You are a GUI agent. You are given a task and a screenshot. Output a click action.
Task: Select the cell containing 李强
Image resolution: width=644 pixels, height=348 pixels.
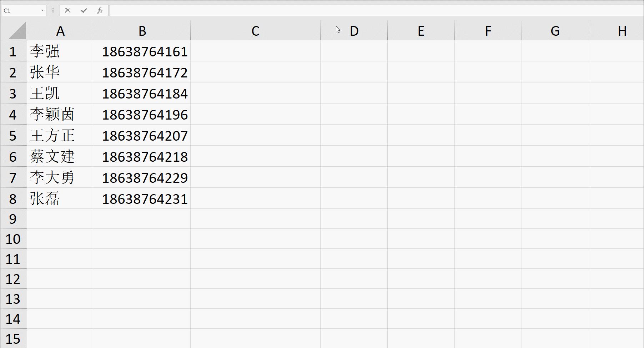click(61, 51)
